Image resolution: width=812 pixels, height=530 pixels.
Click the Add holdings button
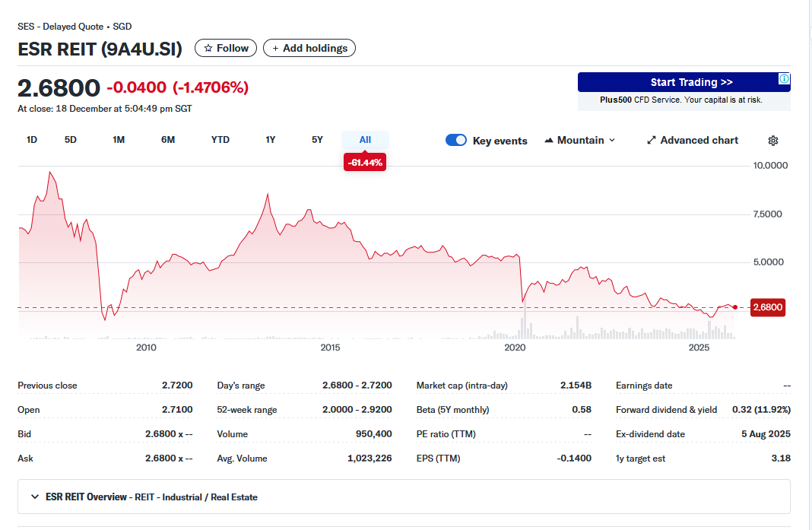pyautogui.click(x=309, y=48)
